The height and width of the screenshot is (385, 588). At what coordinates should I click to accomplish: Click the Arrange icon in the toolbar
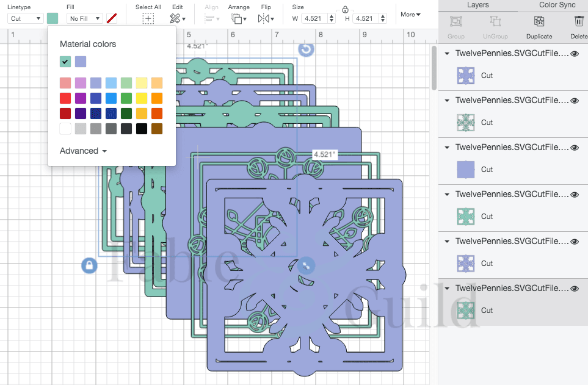238,18
